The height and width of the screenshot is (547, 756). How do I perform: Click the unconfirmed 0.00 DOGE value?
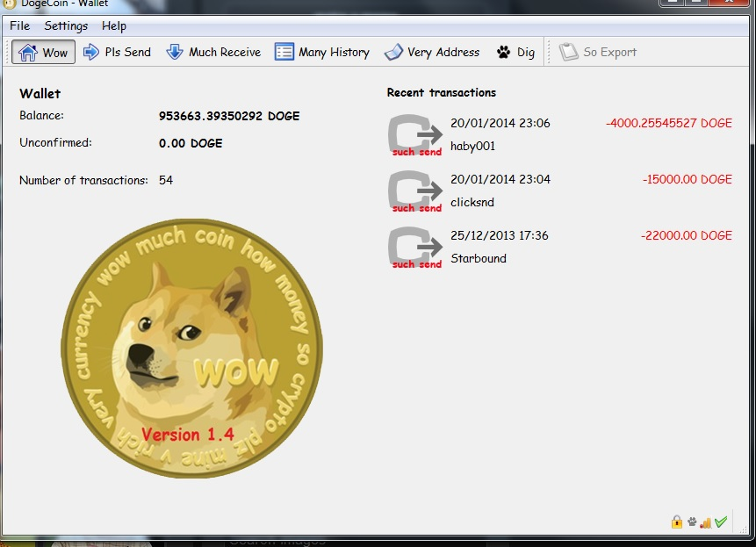(x=191, y=143)
